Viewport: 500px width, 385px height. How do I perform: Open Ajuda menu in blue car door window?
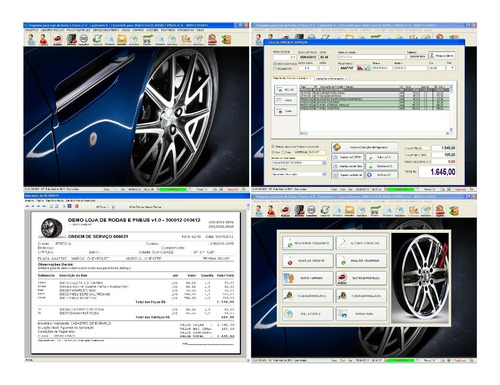(200, 30)
